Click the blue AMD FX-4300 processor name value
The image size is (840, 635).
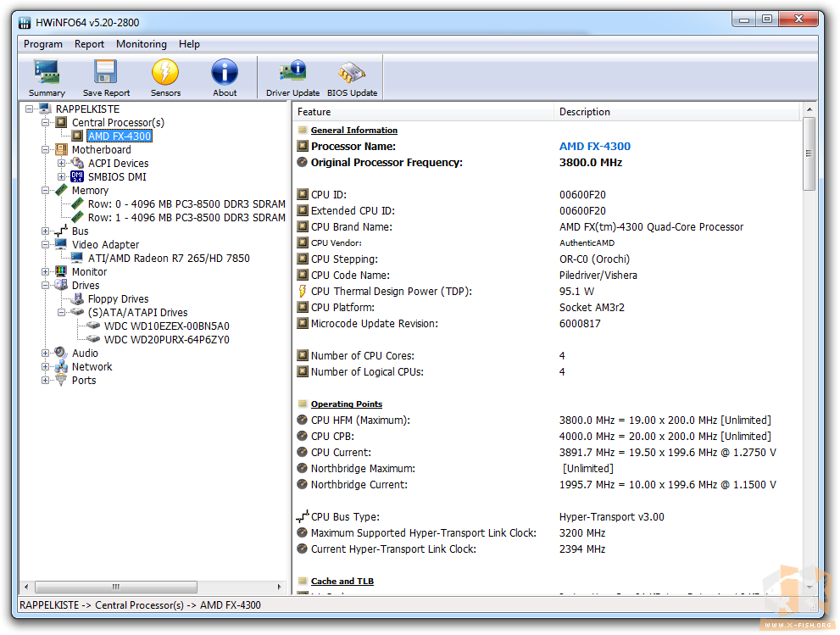tap(595, 147)
